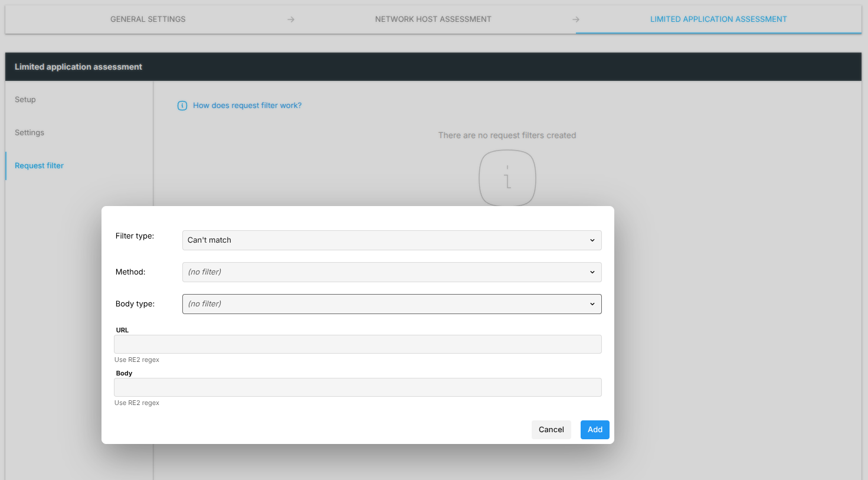Click the 'Method:' label
This screenshot has height=480, width=868.
pyautogui.click(x=130, y=272)
